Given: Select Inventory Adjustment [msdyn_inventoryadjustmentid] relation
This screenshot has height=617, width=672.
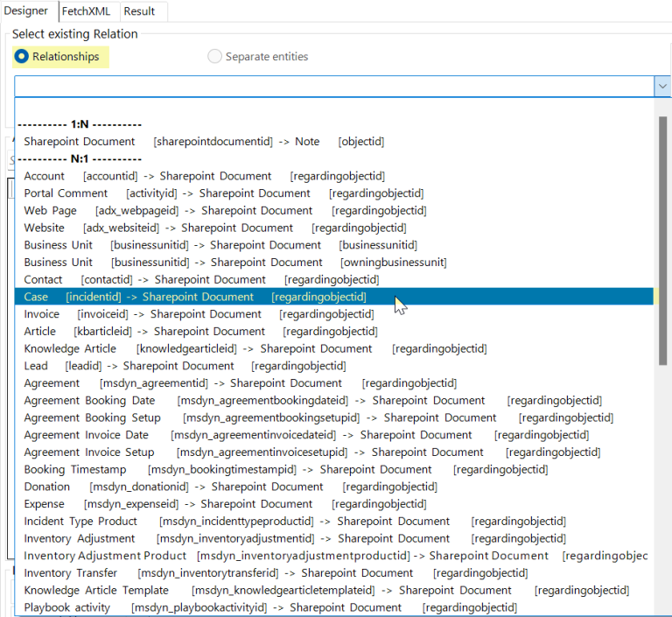Looking at the screenshot, I should point(334,538).
